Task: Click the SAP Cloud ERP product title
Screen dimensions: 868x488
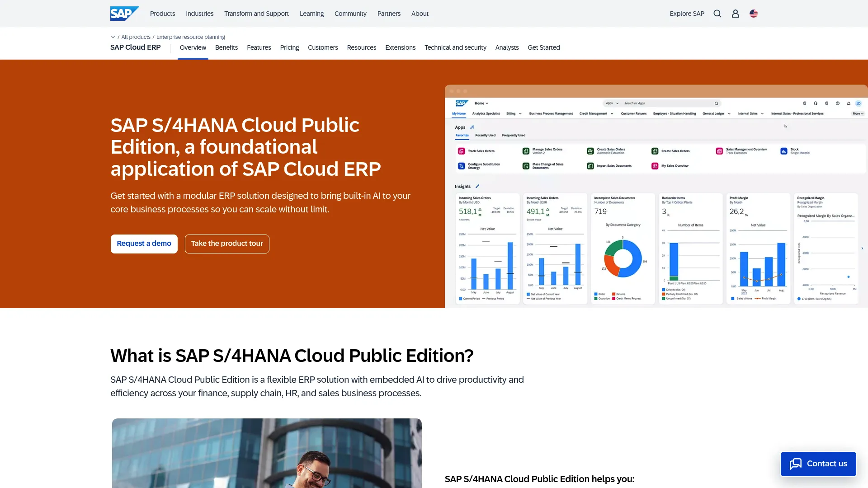Action: 135,47
